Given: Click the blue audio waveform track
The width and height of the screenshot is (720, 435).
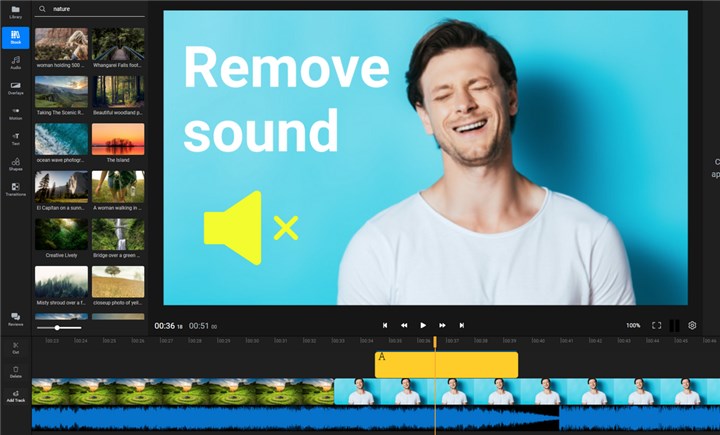Looking at the screenshot, I should pyautogui.click(x=376, y=418).
